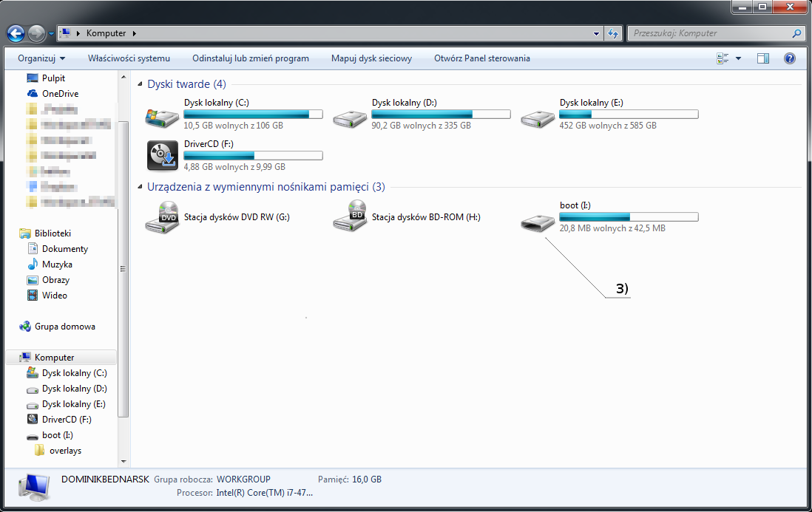Click Odinstaluj lub zmień program
Viewport: 812px width, 512px height.
point(250,58)
